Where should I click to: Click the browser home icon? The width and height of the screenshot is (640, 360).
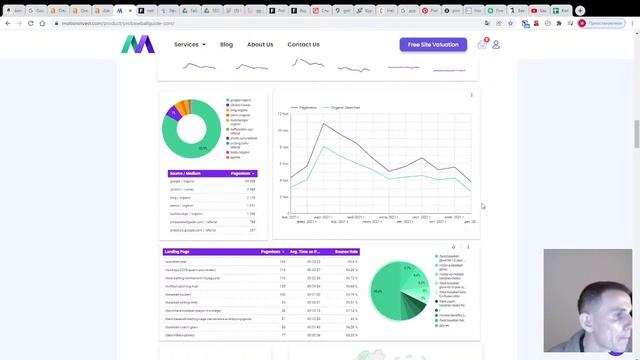tap(42, 23)
